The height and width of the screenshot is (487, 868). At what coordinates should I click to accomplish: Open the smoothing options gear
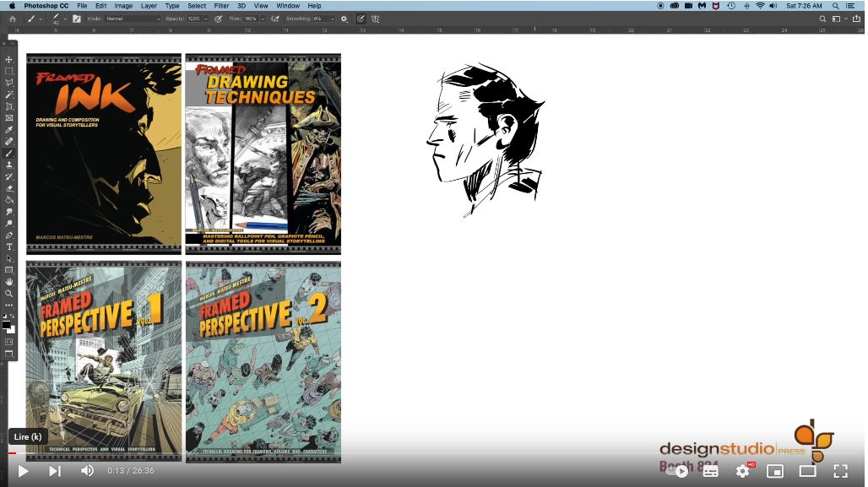pos(344,19)
